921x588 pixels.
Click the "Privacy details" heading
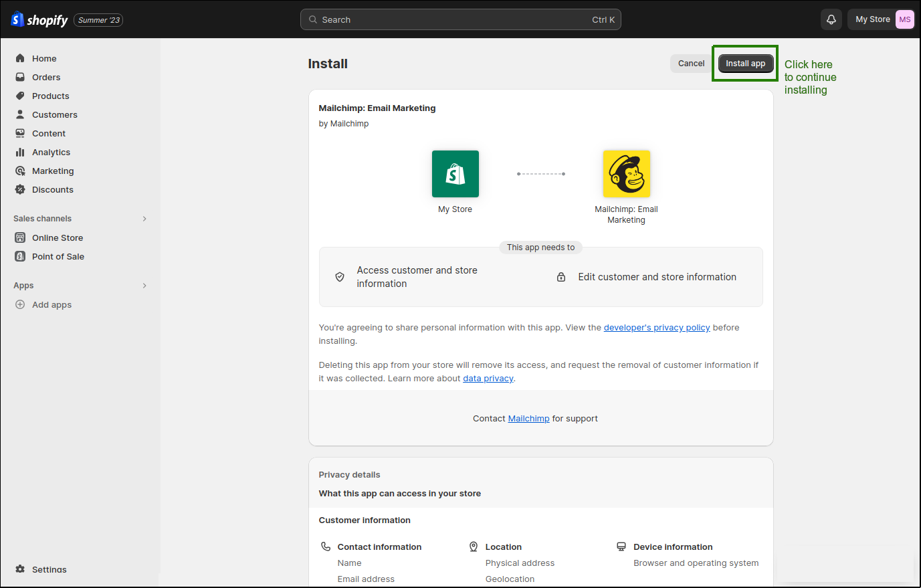point(349,475)
